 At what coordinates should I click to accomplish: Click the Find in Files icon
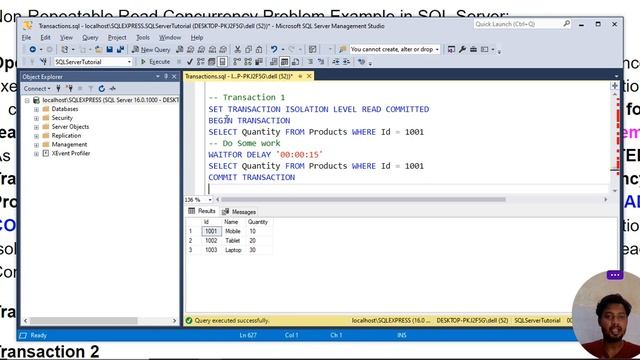[342, 49]
